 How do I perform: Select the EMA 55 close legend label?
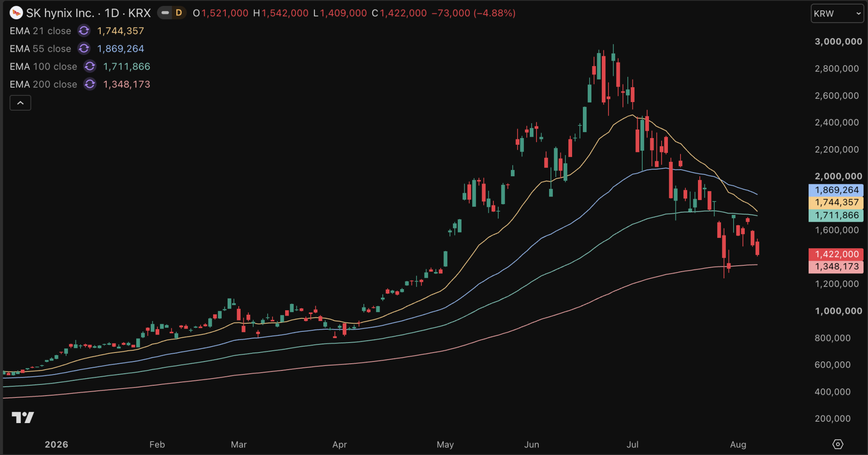(x=40, y=49)
